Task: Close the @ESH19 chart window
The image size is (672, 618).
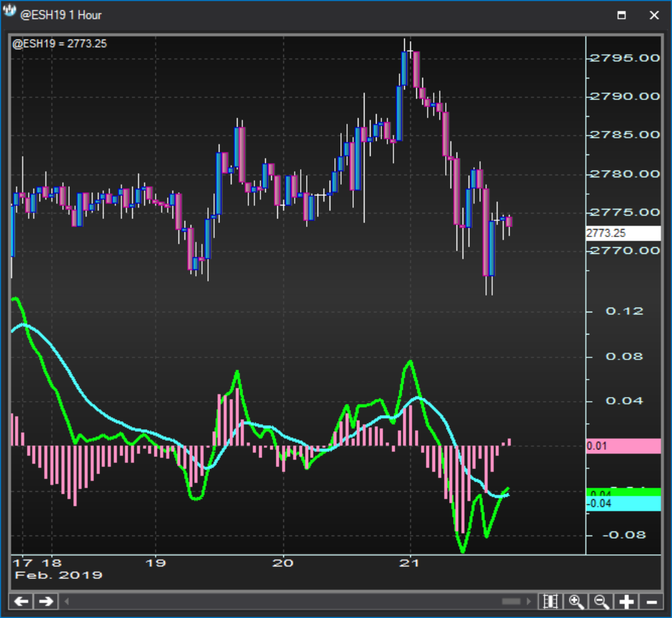Action: pyautogui.click(x=654, y=15)
